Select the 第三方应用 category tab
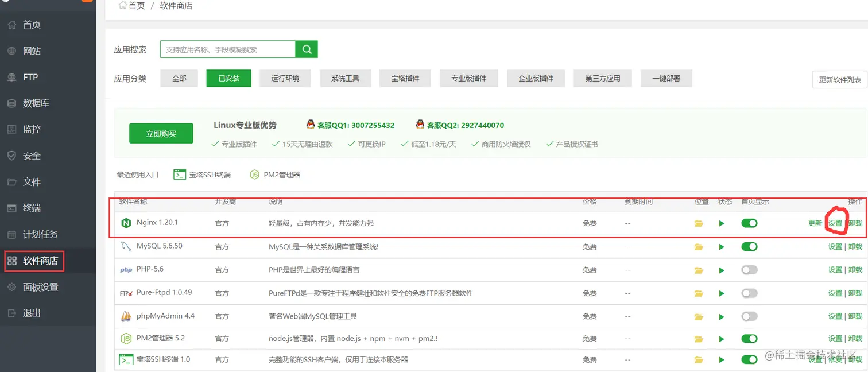This screenshot has width=868, height=372. pyautogui.click(x=603, y=78)
